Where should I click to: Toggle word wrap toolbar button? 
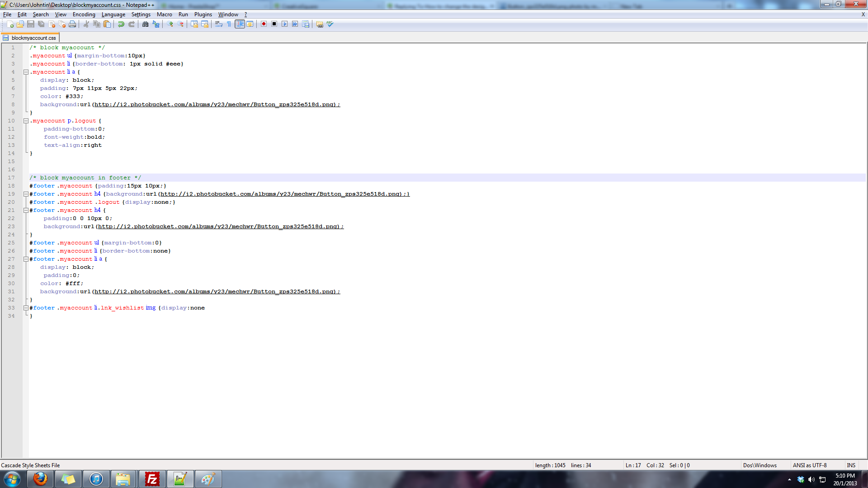pyautogui.click(x=219, y=24)
